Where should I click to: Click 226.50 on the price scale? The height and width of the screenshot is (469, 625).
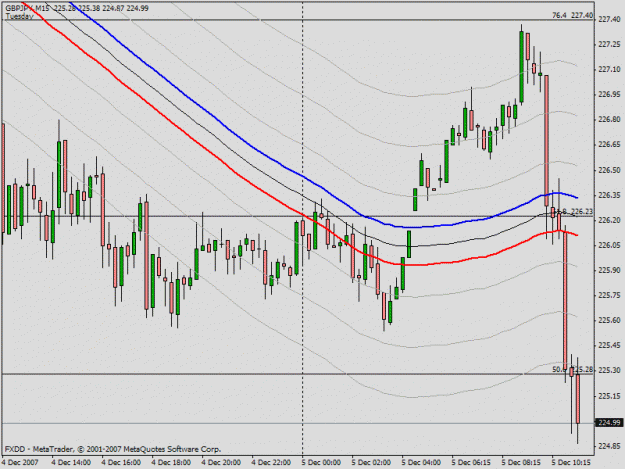point(609,170)
